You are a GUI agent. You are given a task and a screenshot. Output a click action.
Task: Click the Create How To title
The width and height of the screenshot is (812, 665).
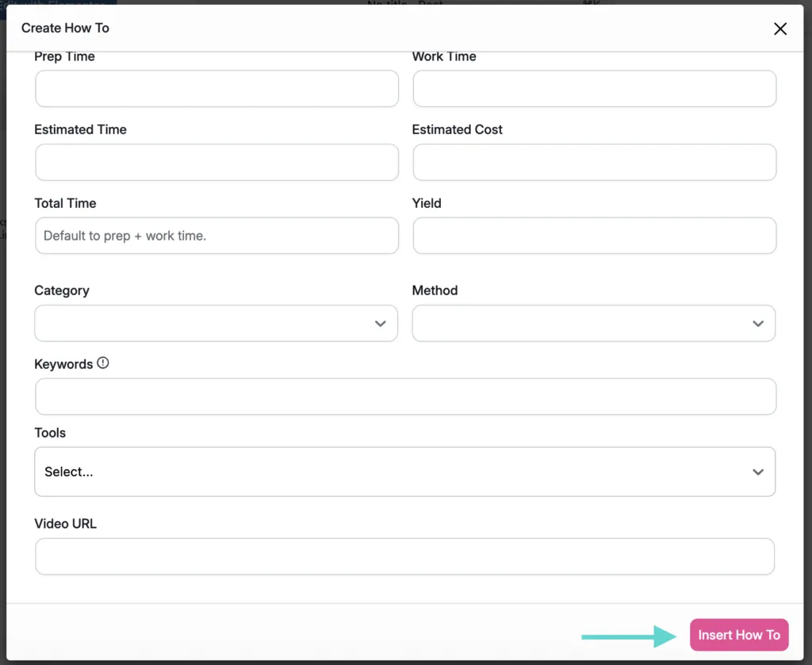pyautogui.click(x=65, y=28)
